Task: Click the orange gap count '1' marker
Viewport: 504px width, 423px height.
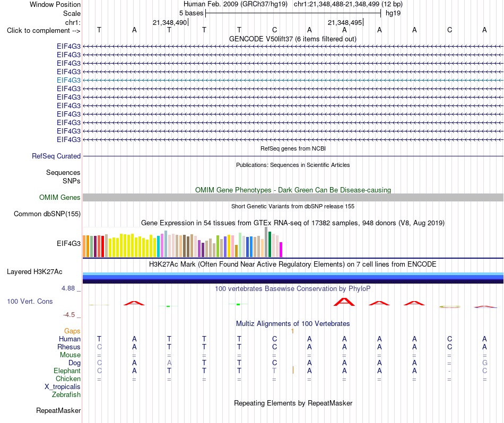Action: [292, 331]
